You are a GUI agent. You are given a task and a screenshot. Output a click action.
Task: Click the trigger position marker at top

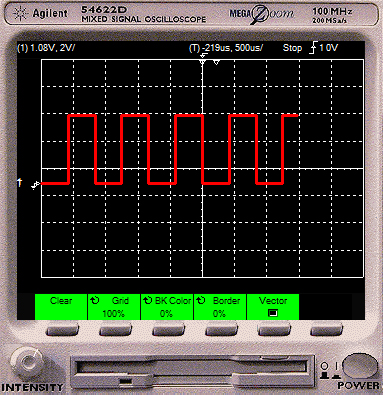(x=203, y=61)
